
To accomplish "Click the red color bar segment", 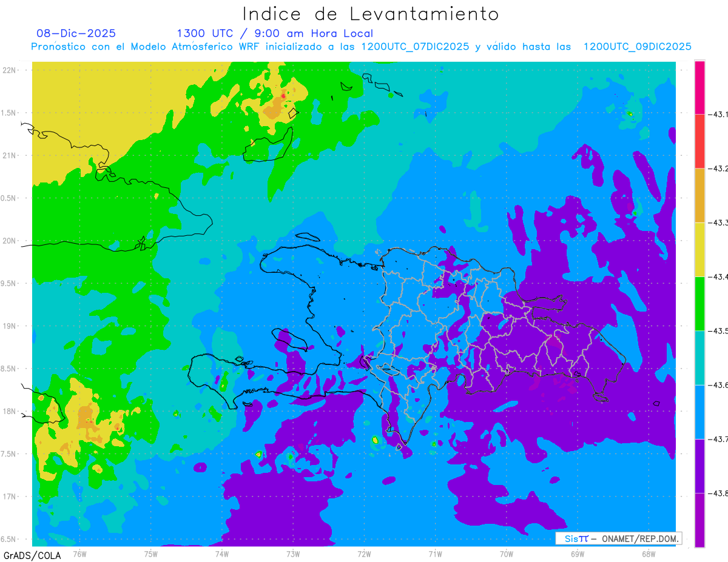I will [699, 141].
